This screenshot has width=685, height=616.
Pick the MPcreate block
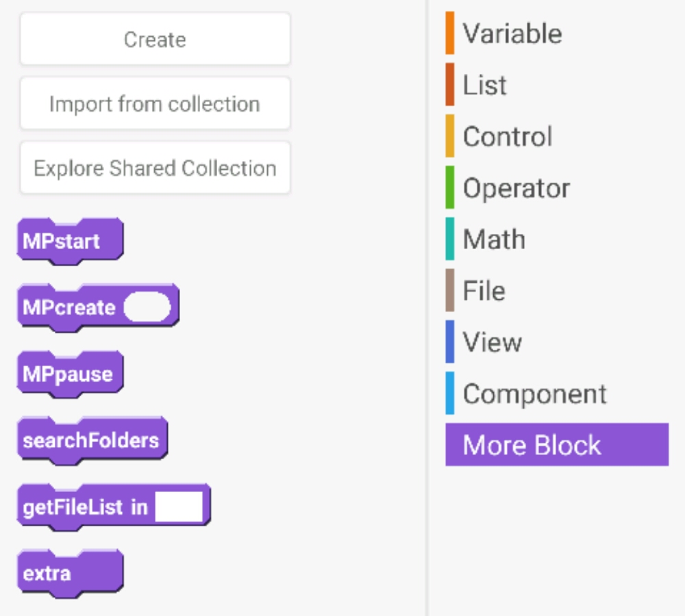pyautogui.click(x=68, y=308)
